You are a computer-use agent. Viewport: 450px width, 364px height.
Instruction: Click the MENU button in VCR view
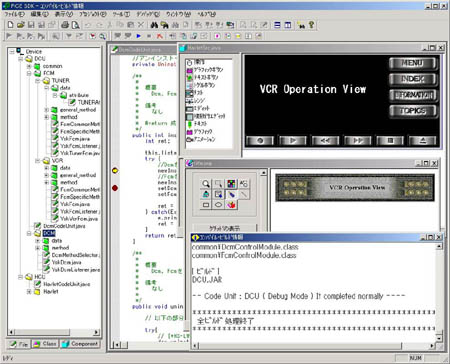(413, 63)
